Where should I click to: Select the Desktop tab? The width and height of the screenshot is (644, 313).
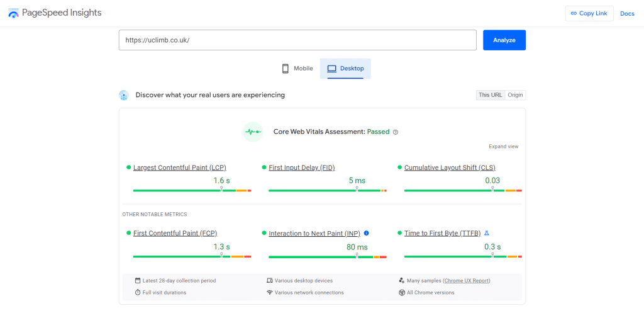coord(345,69)
